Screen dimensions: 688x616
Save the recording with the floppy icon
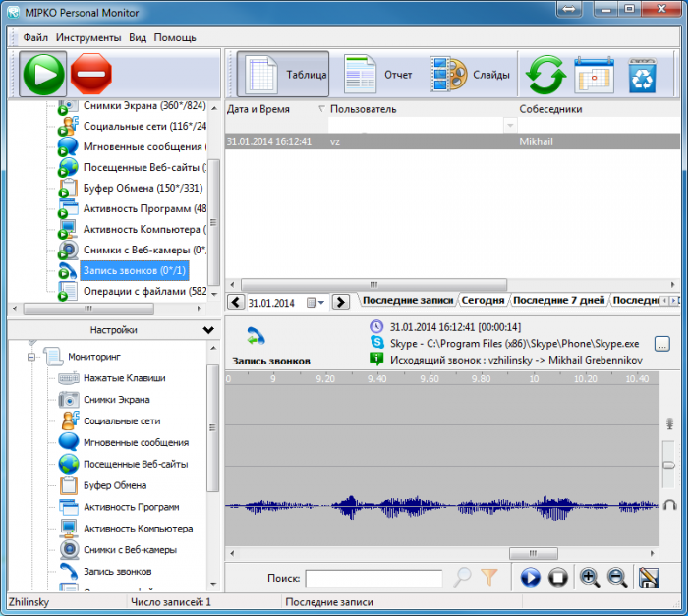[649, 578]
